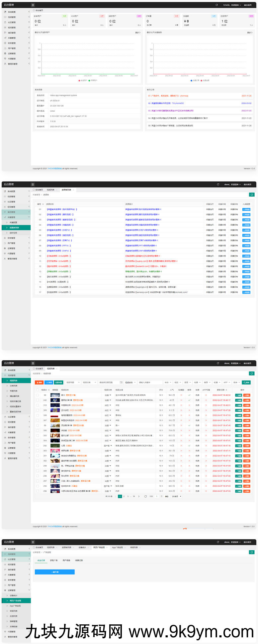Select 结算记录 sub-tab

[79, 561]
